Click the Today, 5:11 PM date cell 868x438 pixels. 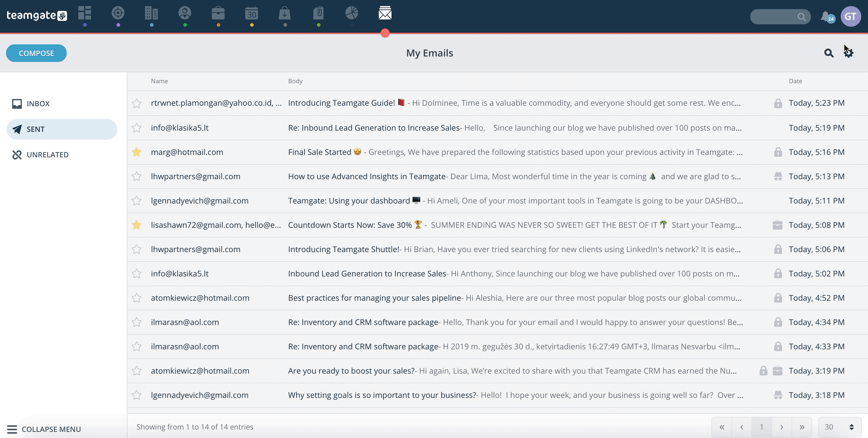pos(816,201)
